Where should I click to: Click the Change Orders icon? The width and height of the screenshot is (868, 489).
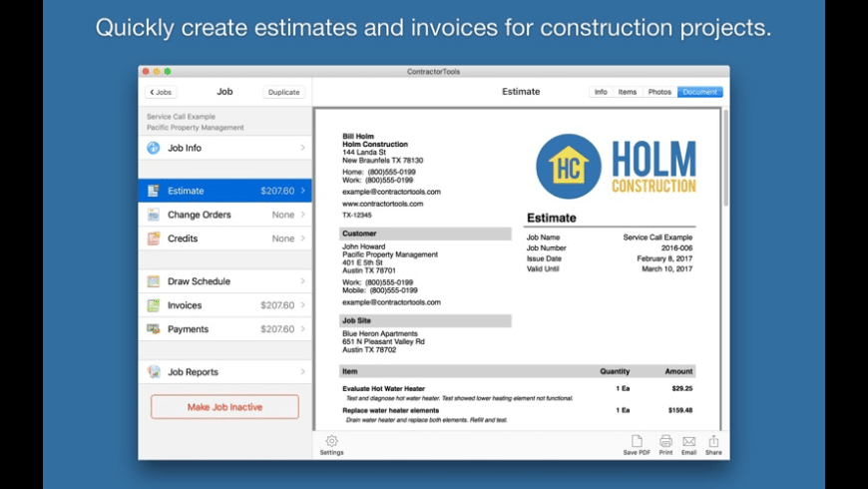(x=154, y=215)
